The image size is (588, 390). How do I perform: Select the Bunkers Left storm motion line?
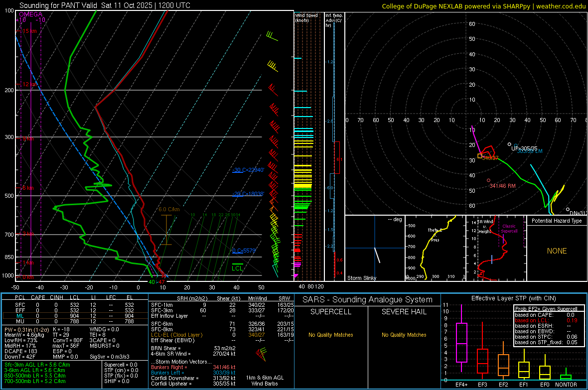(193, 373)
